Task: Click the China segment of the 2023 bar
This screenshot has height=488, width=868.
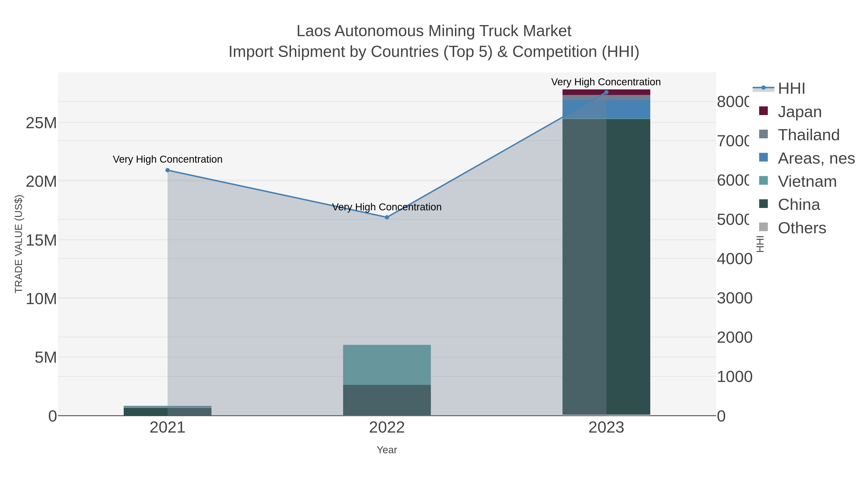Action: [606, 266]
